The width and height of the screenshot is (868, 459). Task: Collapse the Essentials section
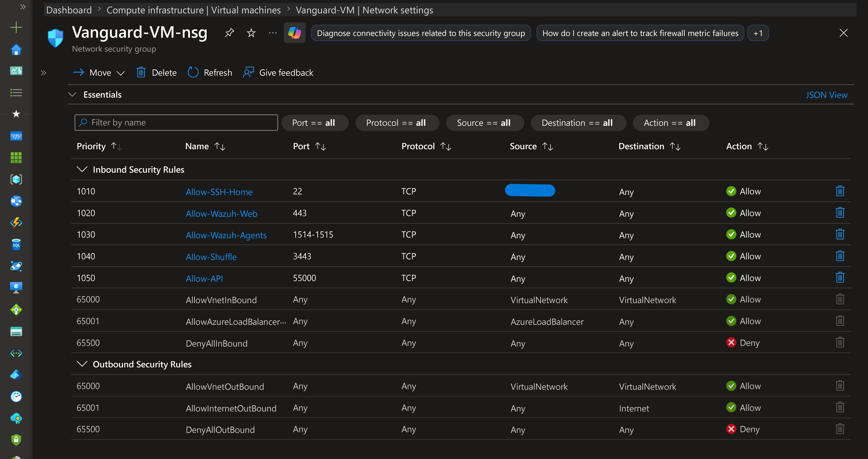[x=72, y=94]
